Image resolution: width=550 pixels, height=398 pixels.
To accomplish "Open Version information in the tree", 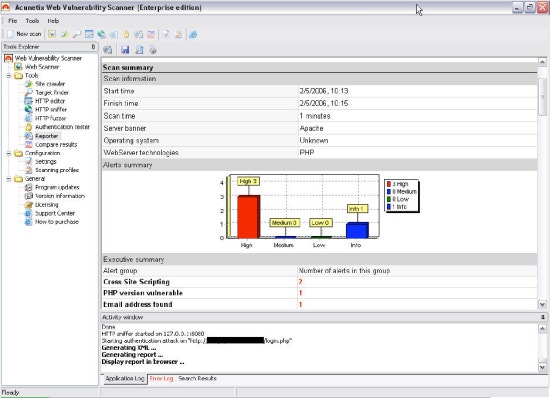I will click(60, 196).
